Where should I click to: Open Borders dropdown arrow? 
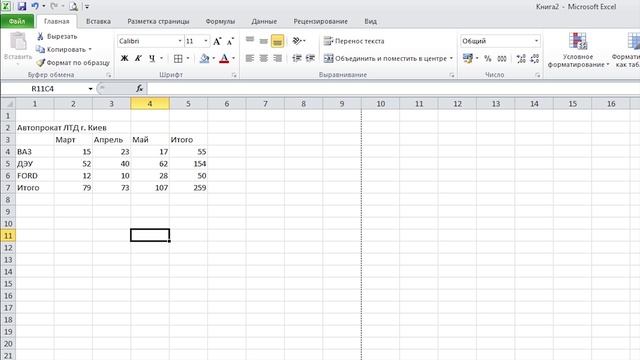[x=188, y=58]
